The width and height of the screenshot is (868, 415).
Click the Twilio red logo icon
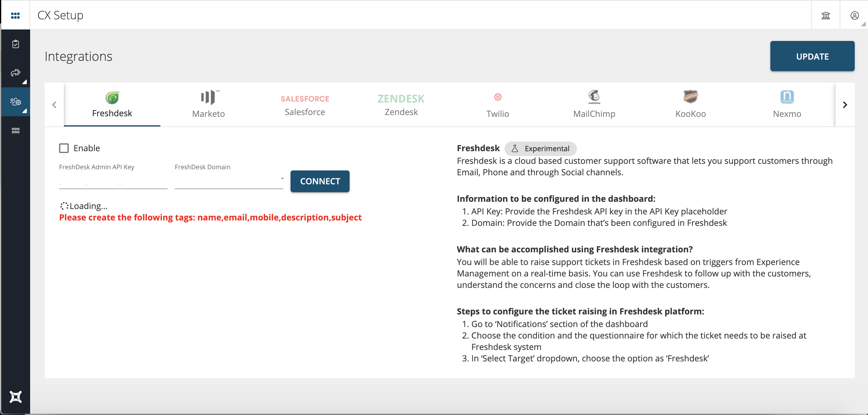498,97
